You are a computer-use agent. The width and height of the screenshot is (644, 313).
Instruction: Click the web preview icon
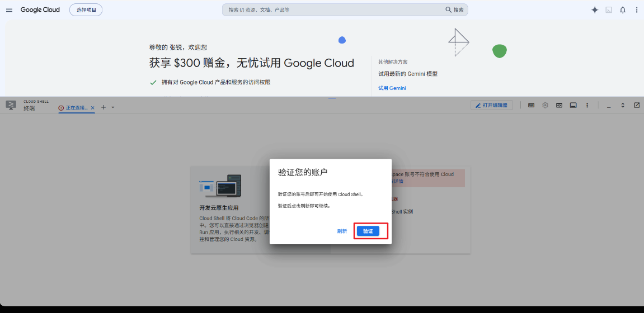pyautogui.click(x=559, y=106)
